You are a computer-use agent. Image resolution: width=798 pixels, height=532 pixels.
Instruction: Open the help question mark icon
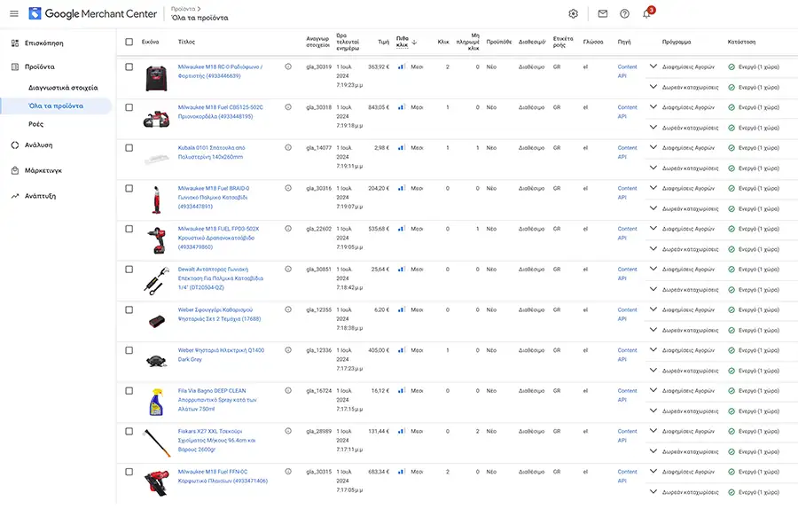[624, 14]
